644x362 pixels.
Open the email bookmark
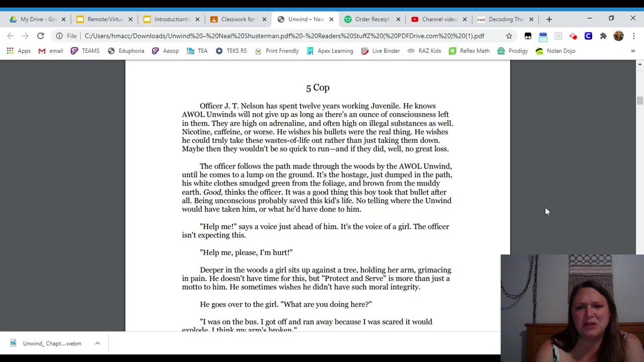tap(50, 51)
